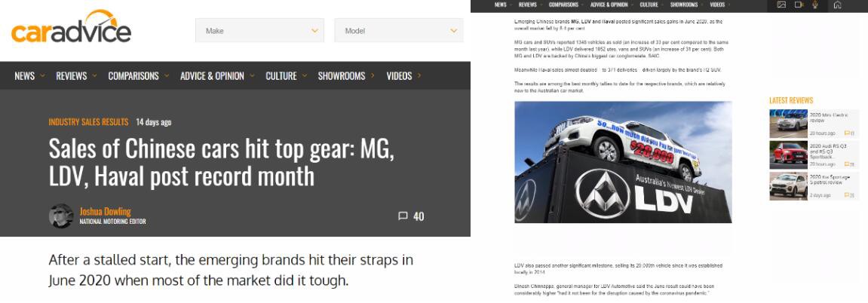Click the home icon in the dark top bar
This screenshot has height=303, width=868.
[838, 5]
